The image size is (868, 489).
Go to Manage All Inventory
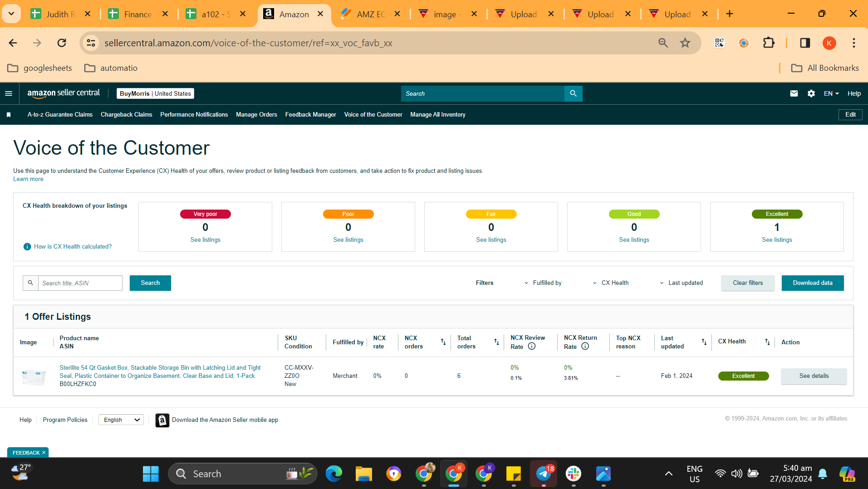click(x=437, y=115)
